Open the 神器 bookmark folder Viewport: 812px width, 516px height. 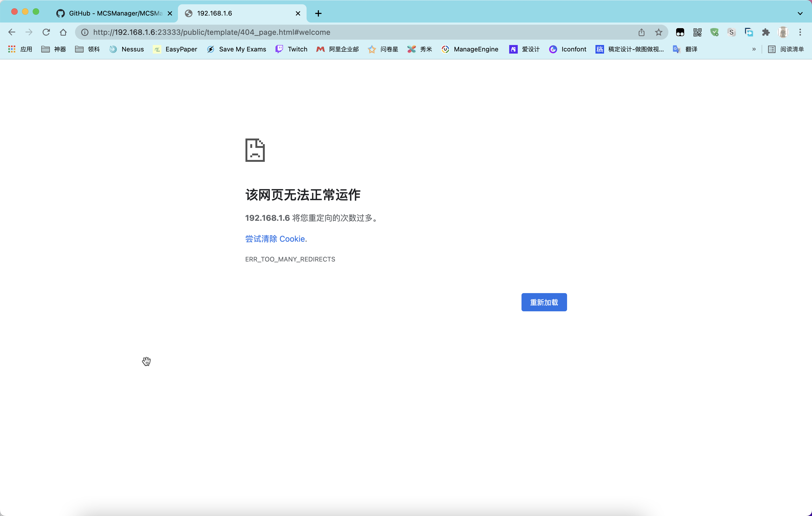[54, 49]
